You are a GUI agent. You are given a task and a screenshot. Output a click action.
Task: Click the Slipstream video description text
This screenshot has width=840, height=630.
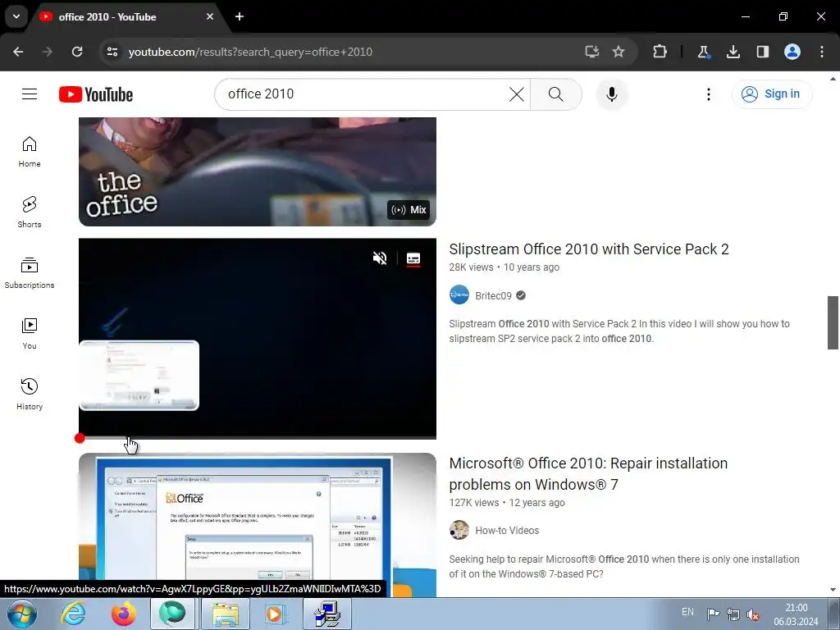[619, 331]
